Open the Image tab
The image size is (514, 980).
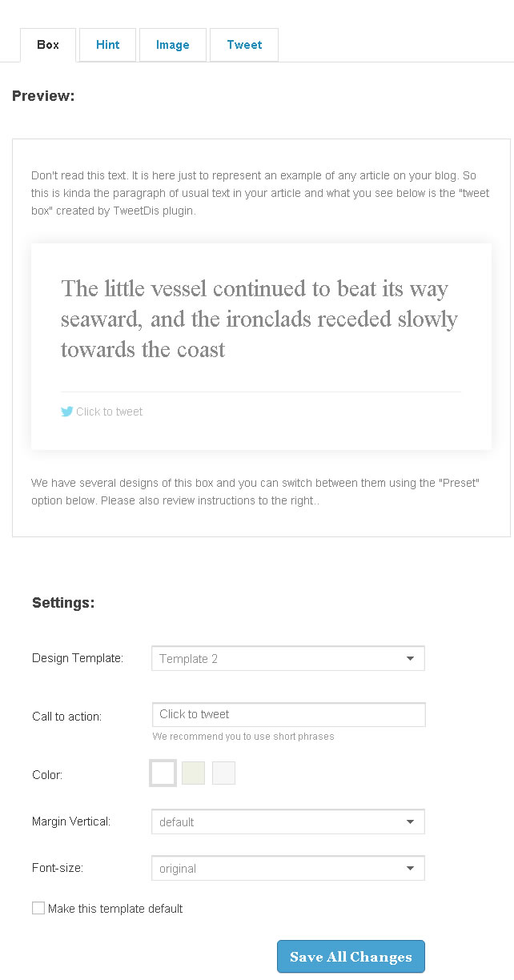pos(173,45)
